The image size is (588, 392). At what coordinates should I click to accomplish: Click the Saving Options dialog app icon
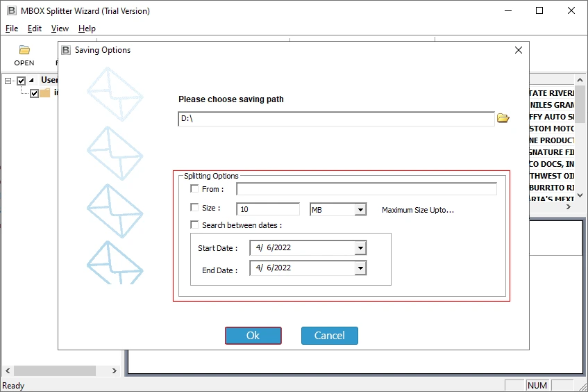(x=66, y=50)
